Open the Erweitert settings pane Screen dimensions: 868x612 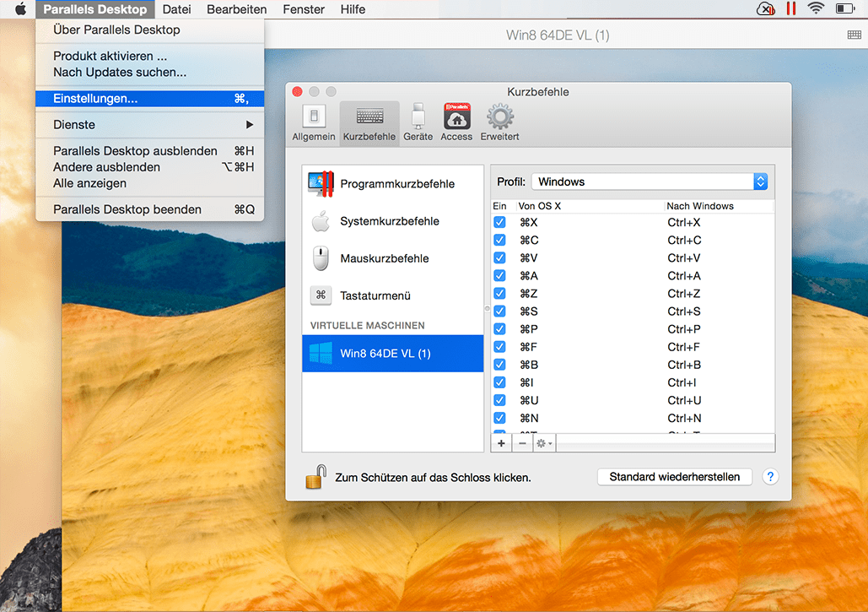(x=499, y=121)
